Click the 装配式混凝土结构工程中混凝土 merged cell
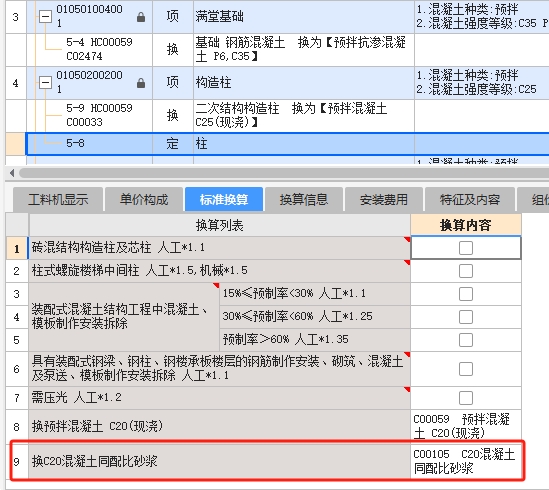 pyautogui.click(x=124, y=317)
